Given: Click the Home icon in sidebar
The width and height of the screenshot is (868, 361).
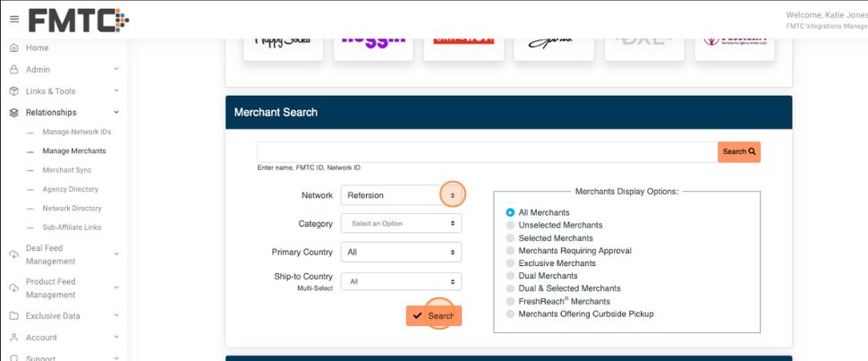Looking at the screenshot, I should tap(13, 47).
